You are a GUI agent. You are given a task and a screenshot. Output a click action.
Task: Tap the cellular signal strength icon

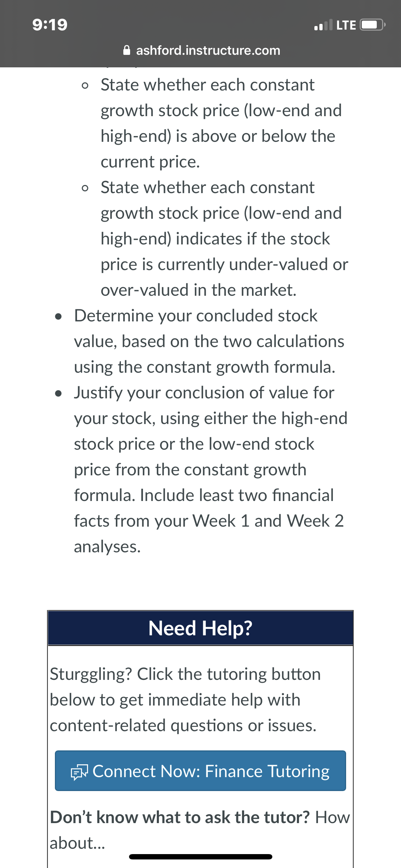(323, 25)
